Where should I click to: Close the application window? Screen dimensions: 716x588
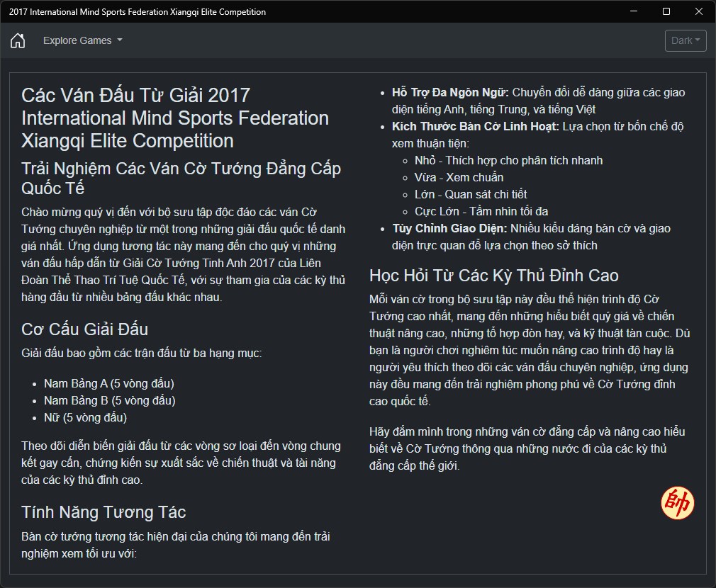pyautogui.click(x=699, y=11)
